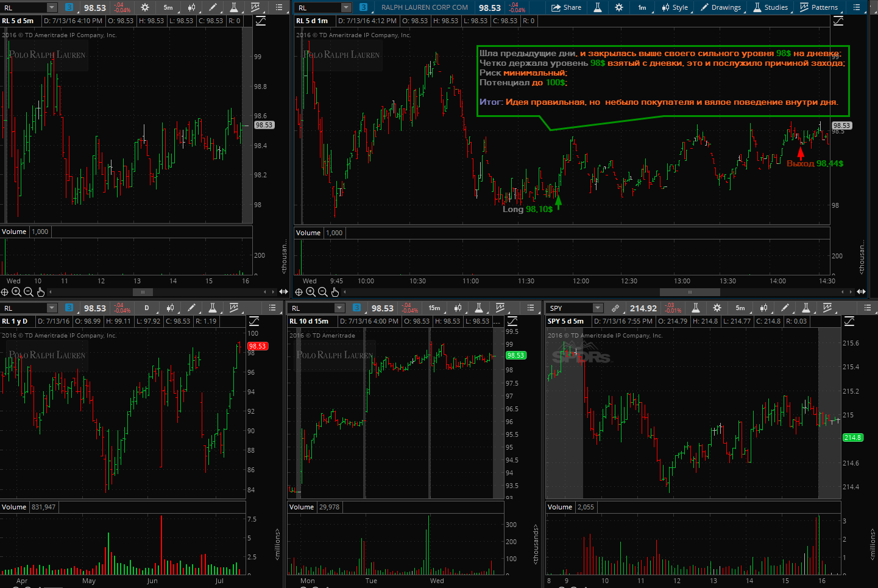Image resolution: width=878 pixels, height=588 pixels.
Task: Expand SPY symbol dropdown
Action: [x=598, y=308]
